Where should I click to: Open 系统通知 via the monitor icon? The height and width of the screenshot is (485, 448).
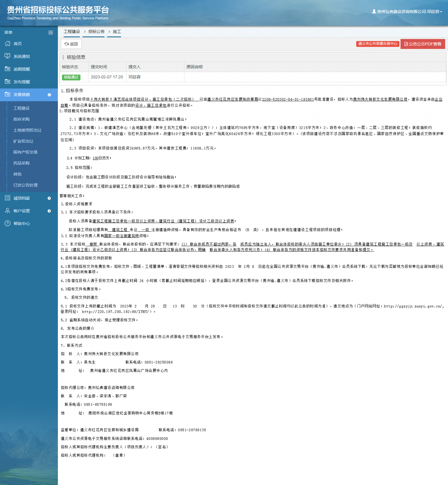7,56
